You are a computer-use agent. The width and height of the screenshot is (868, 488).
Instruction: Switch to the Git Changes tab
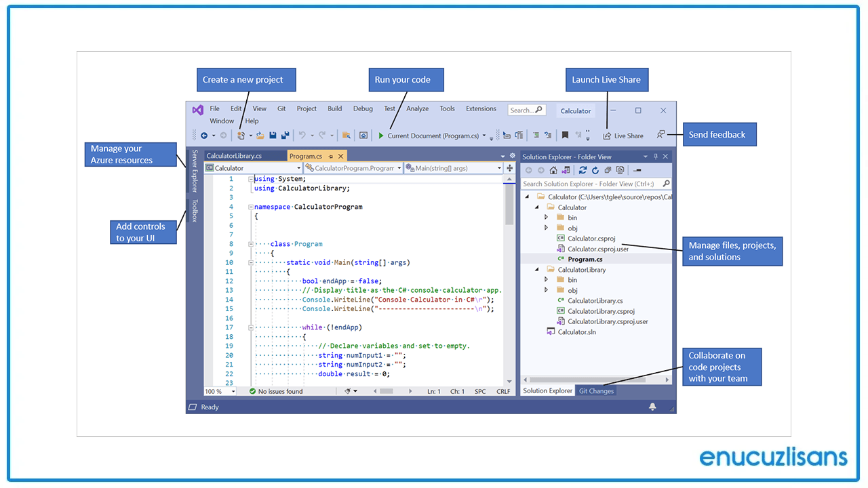coord(597,391)
